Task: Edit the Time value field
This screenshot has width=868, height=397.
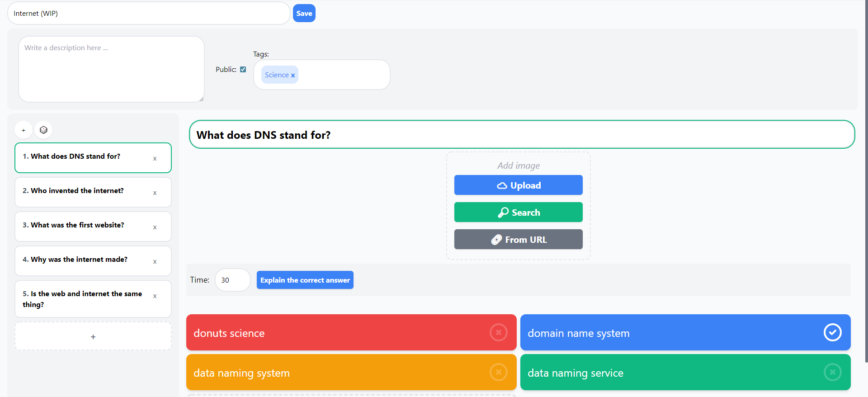Action: click(233, 280)
